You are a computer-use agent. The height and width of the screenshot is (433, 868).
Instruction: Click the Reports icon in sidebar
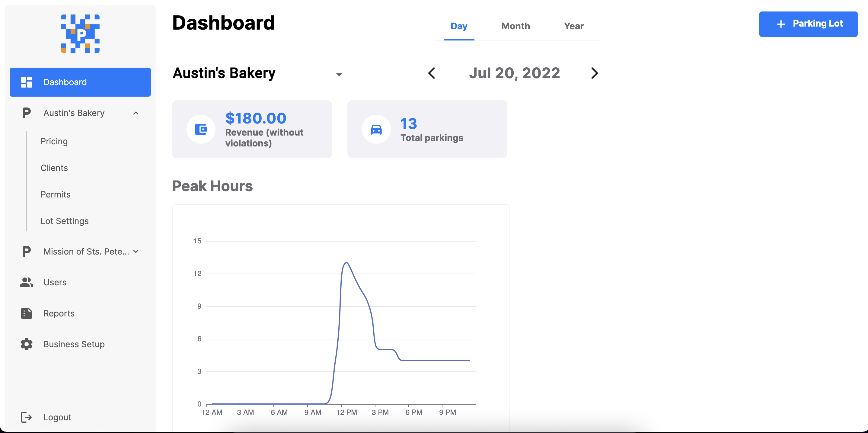pyautogui.click(x=27, y=313)
